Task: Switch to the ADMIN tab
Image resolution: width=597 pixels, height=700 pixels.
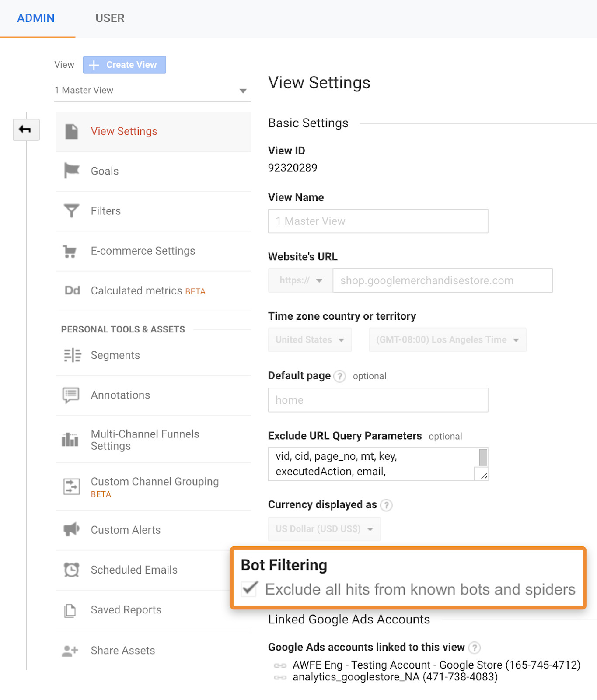Action: pos(36,18)
